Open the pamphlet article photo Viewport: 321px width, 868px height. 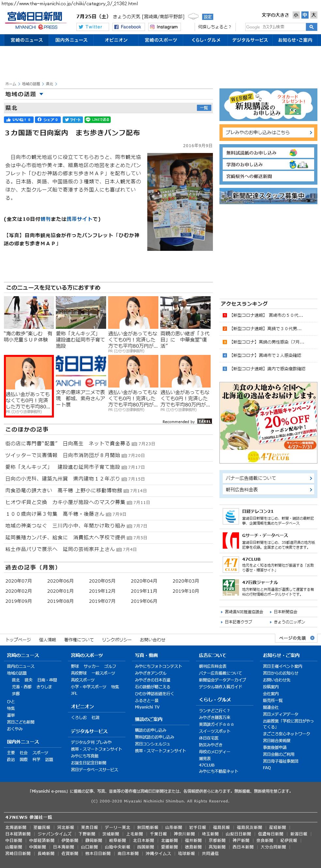tap(180, 202)
